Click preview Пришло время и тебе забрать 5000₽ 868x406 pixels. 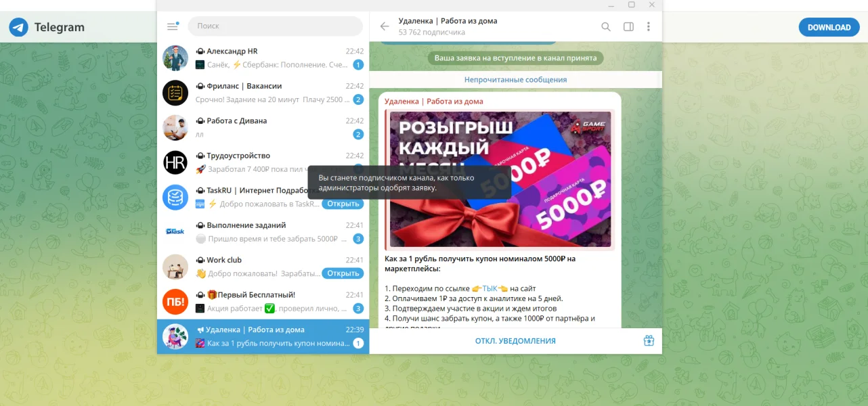click(x=278, y=239)
